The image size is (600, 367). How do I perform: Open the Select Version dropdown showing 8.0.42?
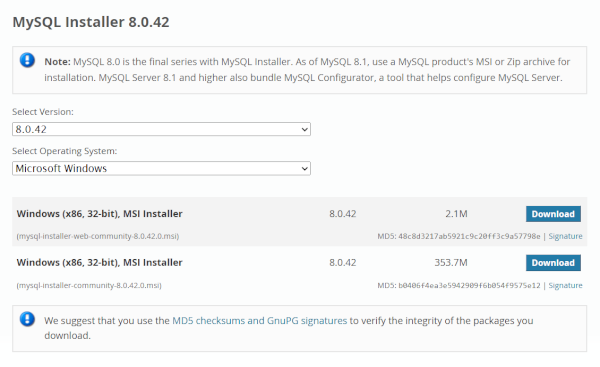point(161,129)
